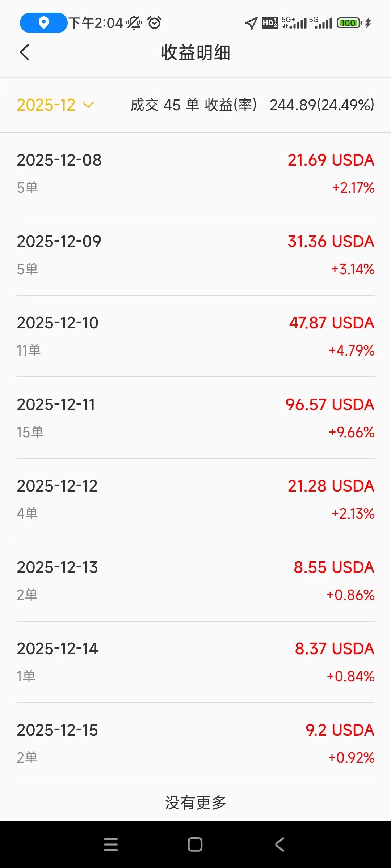The height and width of the screenshot is (868, 391).
Task: Open the 2025-12 month dropdown
Action: tap(46, 105)
